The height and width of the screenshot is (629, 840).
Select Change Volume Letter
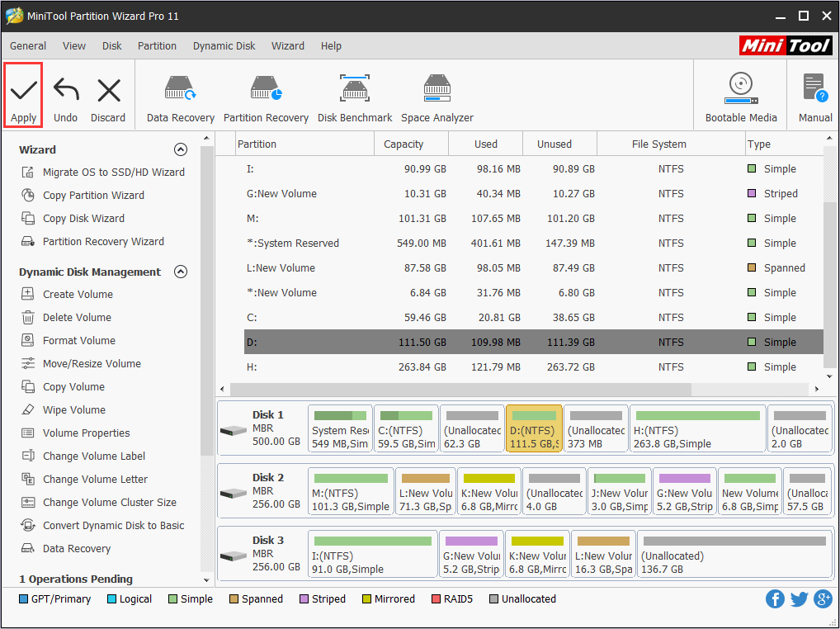94,479
